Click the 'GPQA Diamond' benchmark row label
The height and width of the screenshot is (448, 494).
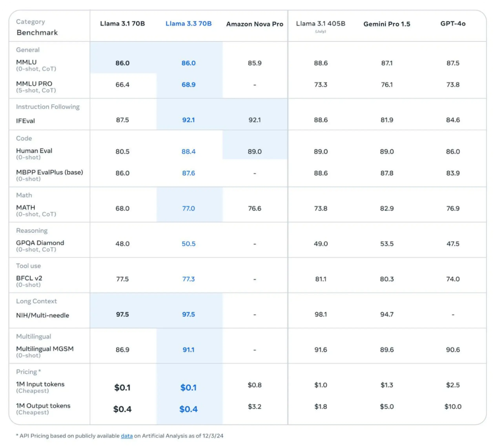40,243
